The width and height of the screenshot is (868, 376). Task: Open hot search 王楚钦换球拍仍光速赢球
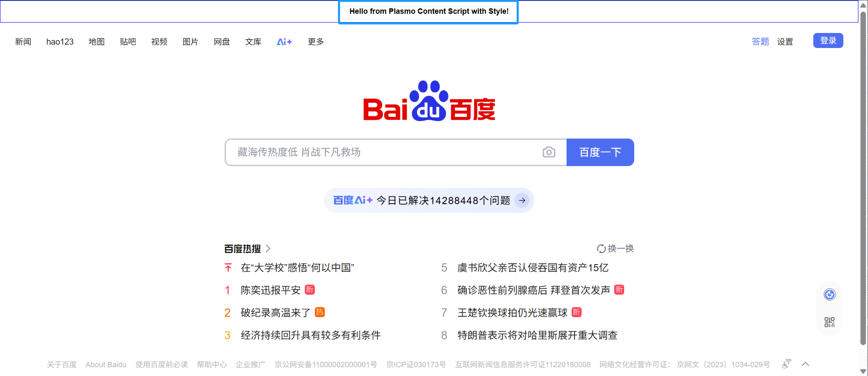point(512,313)
